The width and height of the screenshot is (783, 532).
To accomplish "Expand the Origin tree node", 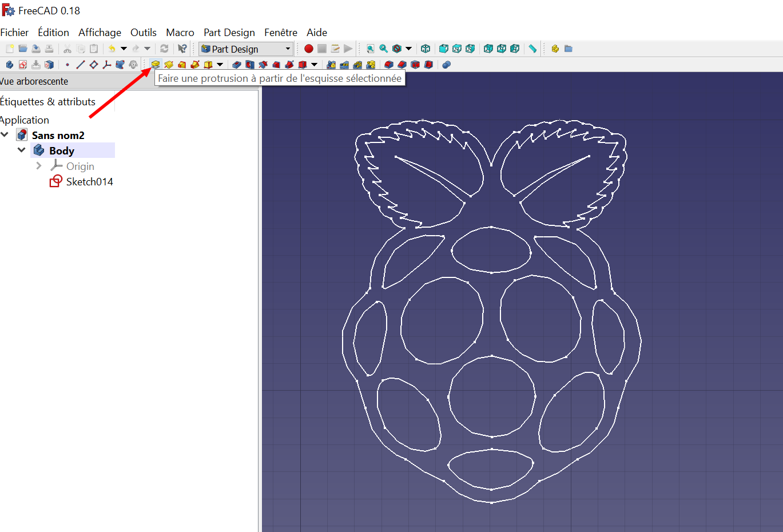I will [39, 166].
